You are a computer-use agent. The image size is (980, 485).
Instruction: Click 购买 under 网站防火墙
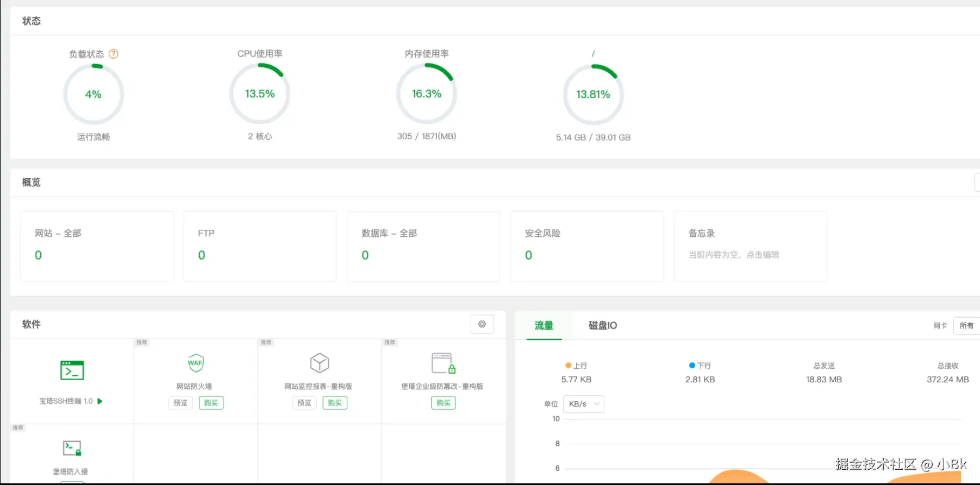coord(211,403)
